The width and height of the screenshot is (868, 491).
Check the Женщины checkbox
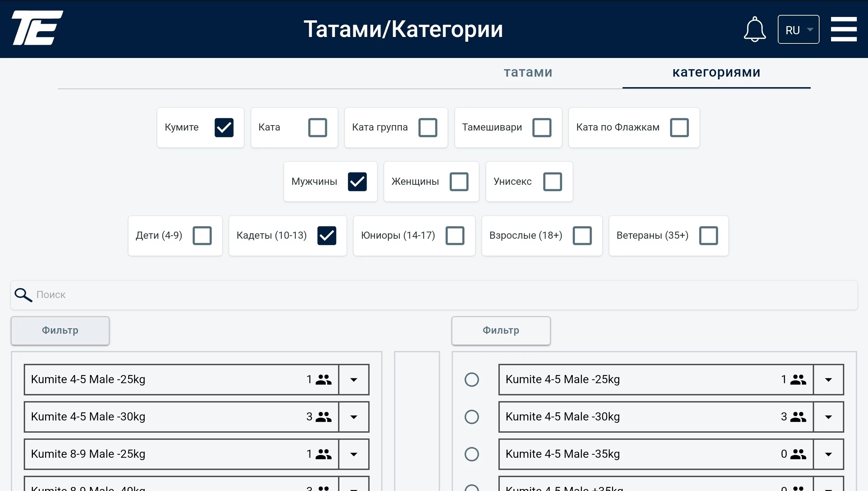[x=459, y=182]
